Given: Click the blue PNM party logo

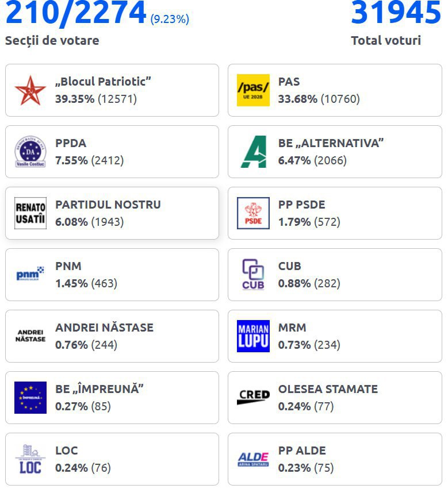Looking at the screenshot, I should (x=30, y=275).
